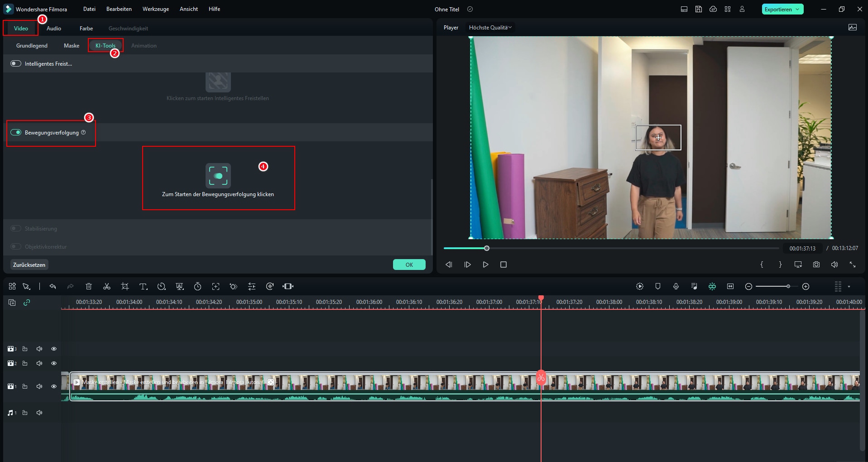Toggle the Stabilisierung switch
Viewport: 868px width, 462px height.
tap(16, 228)
